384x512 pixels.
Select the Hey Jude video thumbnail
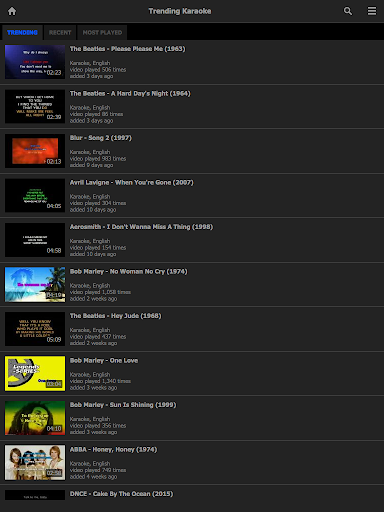pyautogui.click(x=35, y=329)
